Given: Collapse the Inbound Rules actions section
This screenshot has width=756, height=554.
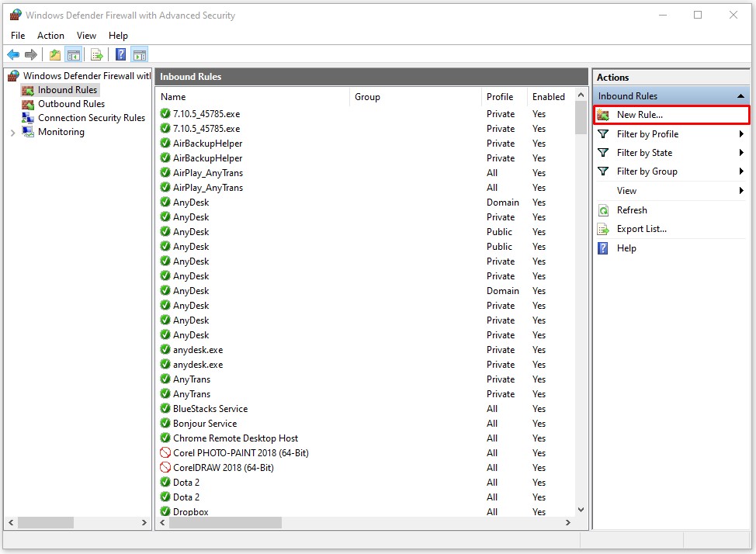Looking at the screenshot, I should [740, 96].
